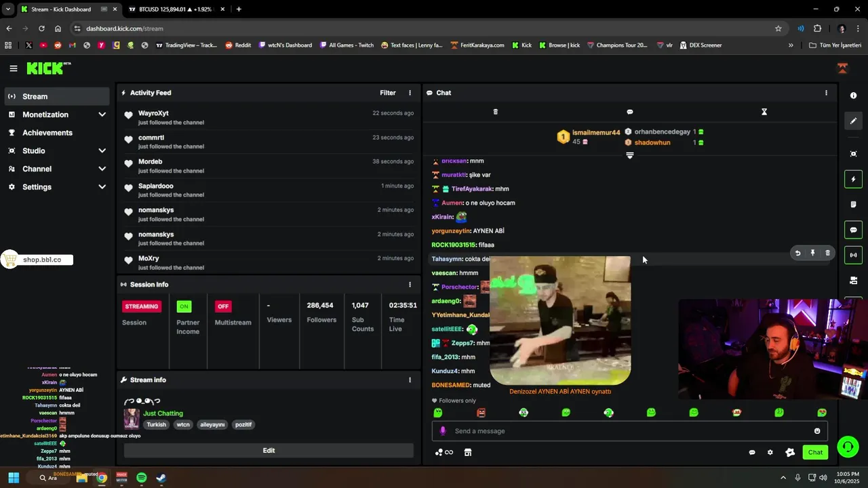868x488 pixels.
Task: Open the Activity Feed Filter
Action: [x=388, y=93]
